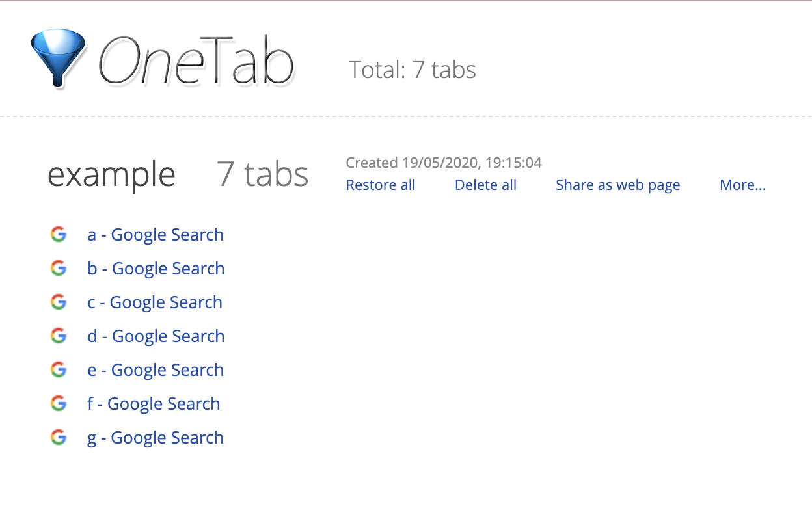Restore all tabs in example group
Screen dimensions: 812x506
click(381, 185)
